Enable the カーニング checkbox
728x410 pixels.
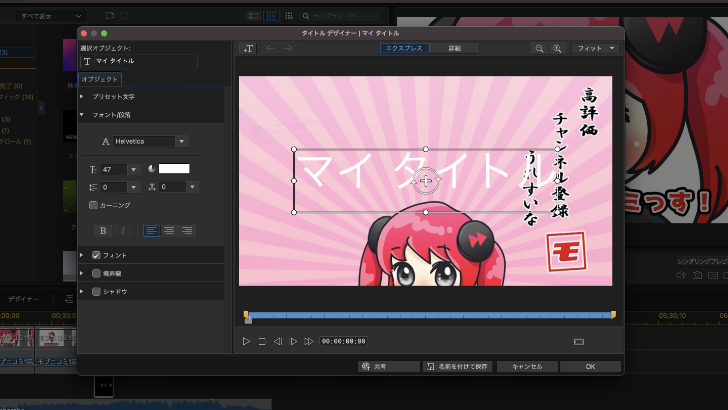(x=93, y=205)
